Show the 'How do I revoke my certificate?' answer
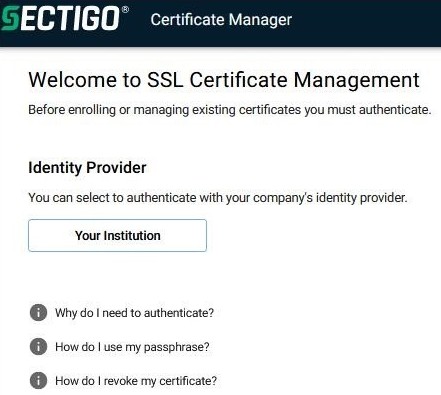This screenshot has height=395, width=441. [x=136, y=381]
